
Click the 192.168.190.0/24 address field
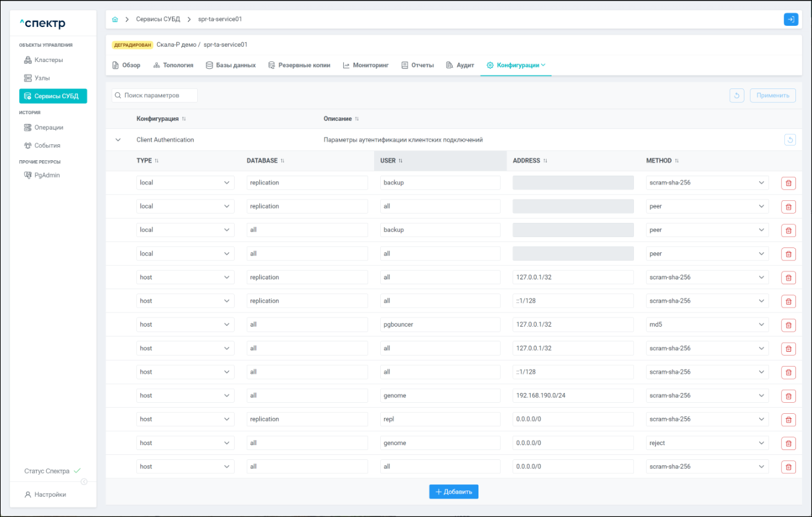(572, 396)
